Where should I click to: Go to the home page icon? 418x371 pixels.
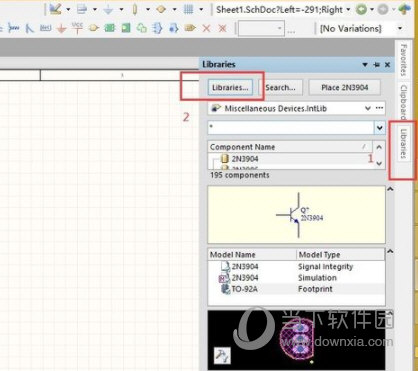tap(405, 9)
